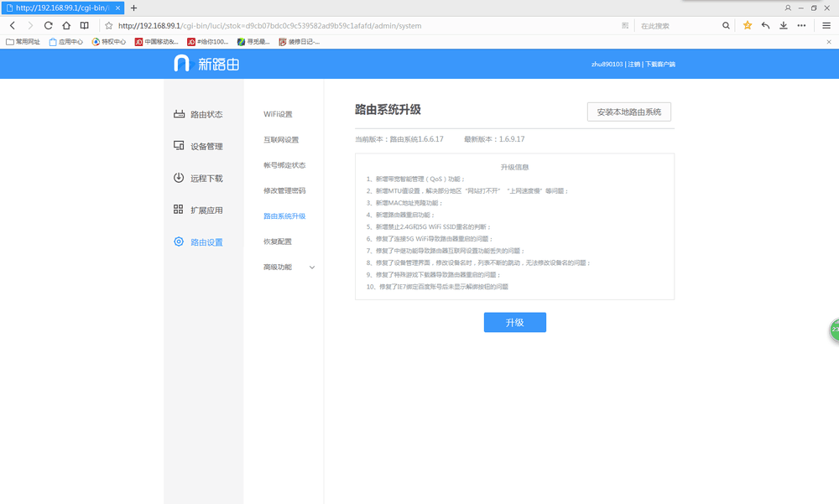Open the browser downloads icon

(784, 26)
